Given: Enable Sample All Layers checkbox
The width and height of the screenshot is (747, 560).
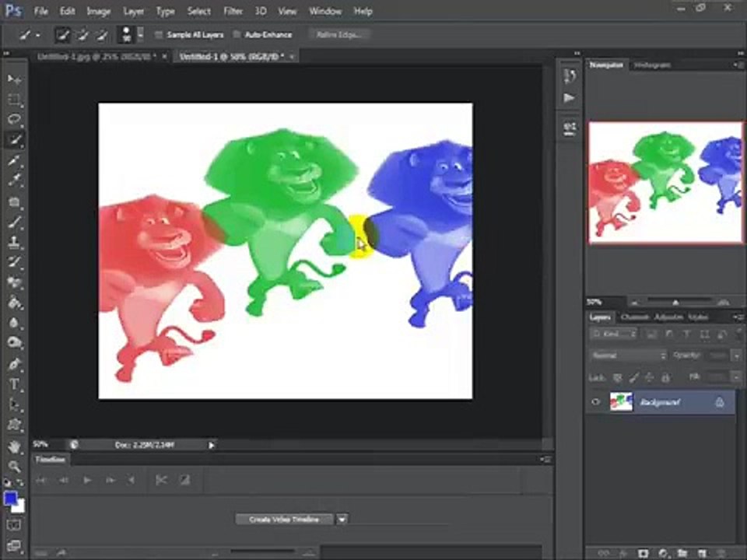Looking at the screenshot, I should pos(159,34).
